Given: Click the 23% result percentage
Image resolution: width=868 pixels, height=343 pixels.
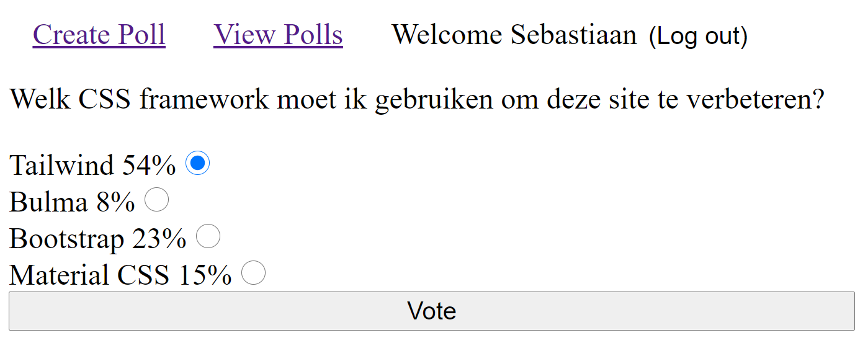Looking at the screenshot, I should 159,239.
